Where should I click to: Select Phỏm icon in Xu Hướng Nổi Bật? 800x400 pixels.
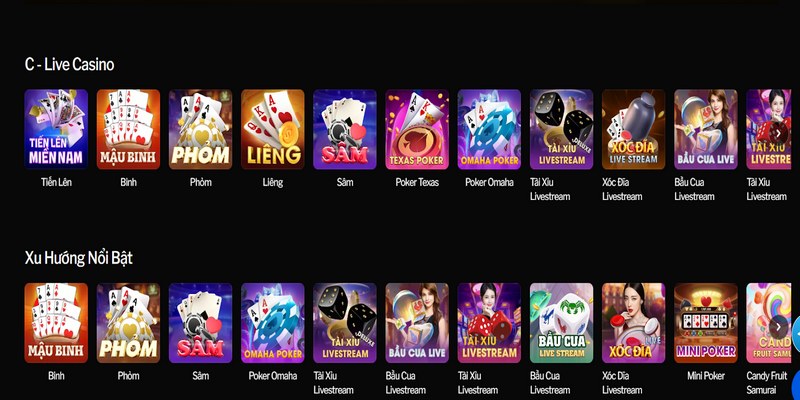point(128,323)
